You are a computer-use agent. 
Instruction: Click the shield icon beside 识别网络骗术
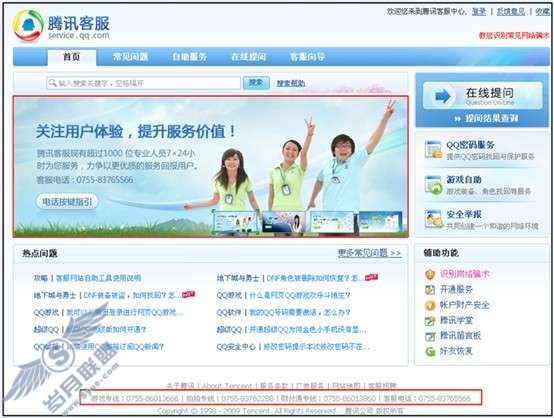(430, 274)
